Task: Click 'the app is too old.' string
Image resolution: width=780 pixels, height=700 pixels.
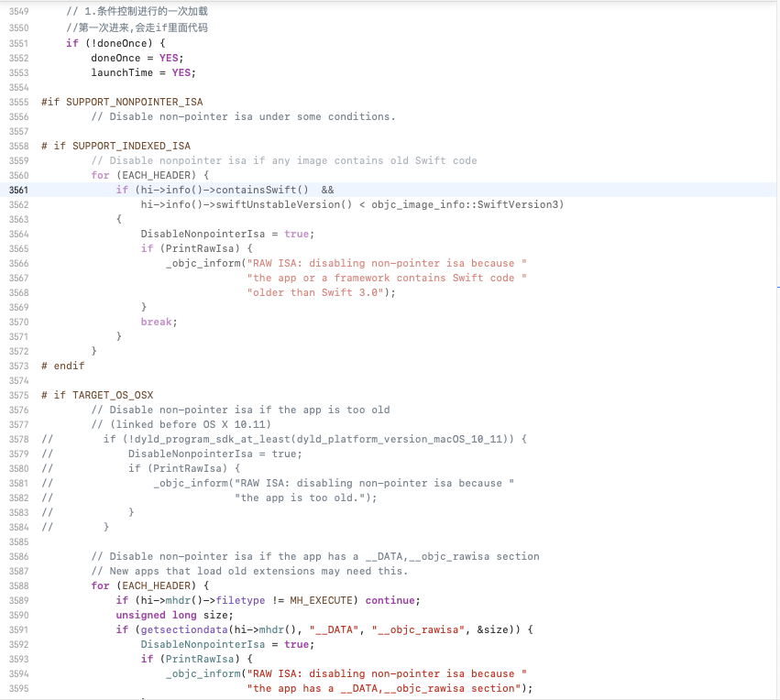Action: [300, 498]
